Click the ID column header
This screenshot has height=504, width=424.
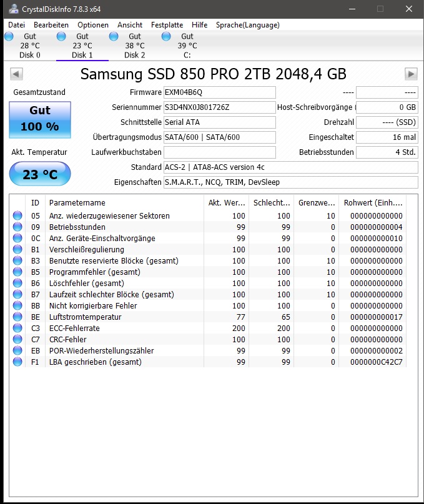point(35,203)
